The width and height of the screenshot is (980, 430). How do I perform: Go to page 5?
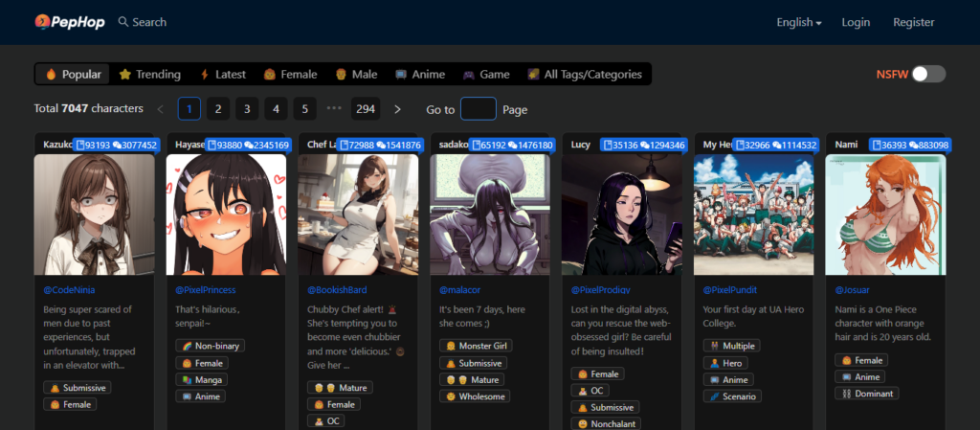click(304, 109)
